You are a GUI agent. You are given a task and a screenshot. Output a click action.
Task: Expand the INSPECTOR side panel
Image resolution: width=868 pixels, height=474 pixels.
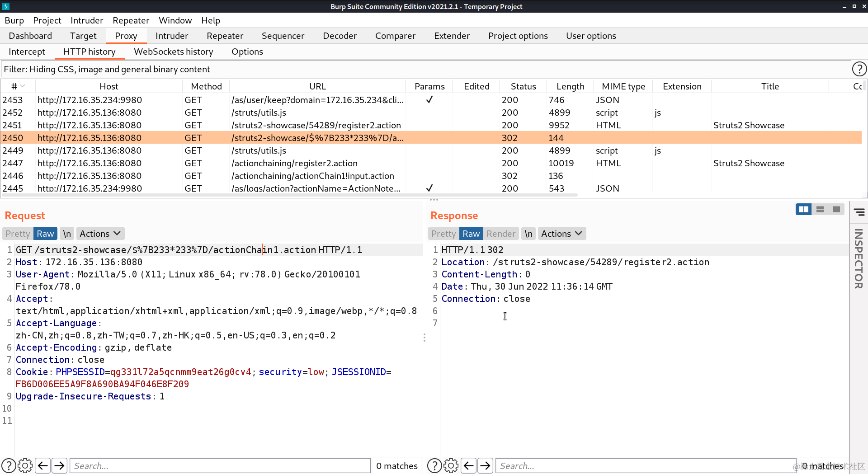click(859, 259)
